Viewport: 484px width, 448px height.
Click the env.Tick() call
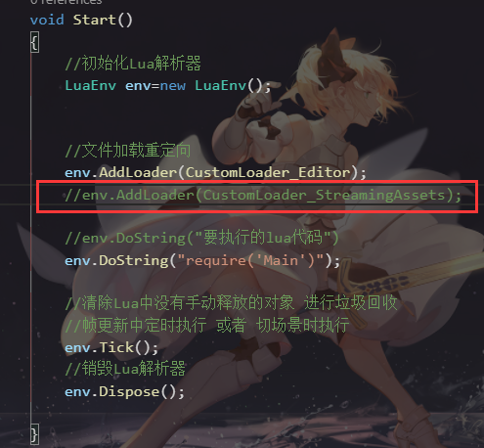coord(111,347)
